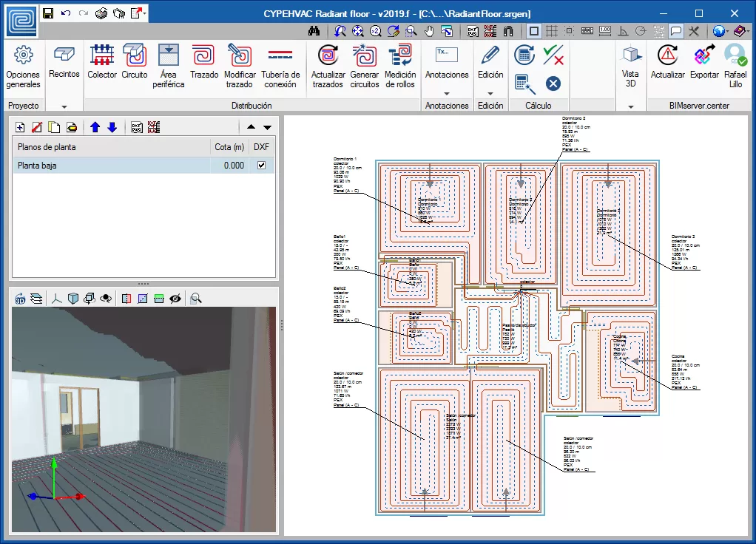Select Planta baja floor plan row
The width and height of the screenshot is (756, 544).
click(x=111, y=166)
